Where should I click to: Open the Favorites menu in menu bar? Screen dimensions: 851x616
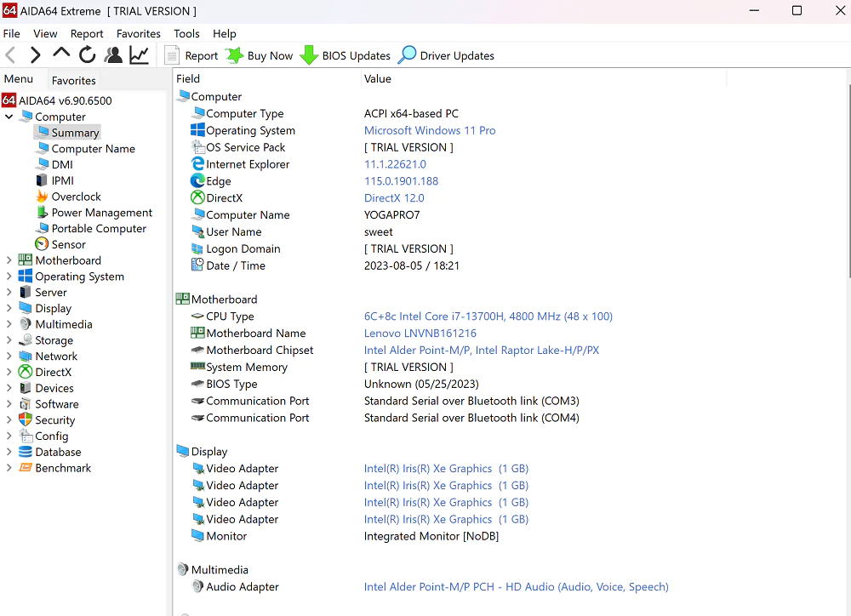[139, 34]
